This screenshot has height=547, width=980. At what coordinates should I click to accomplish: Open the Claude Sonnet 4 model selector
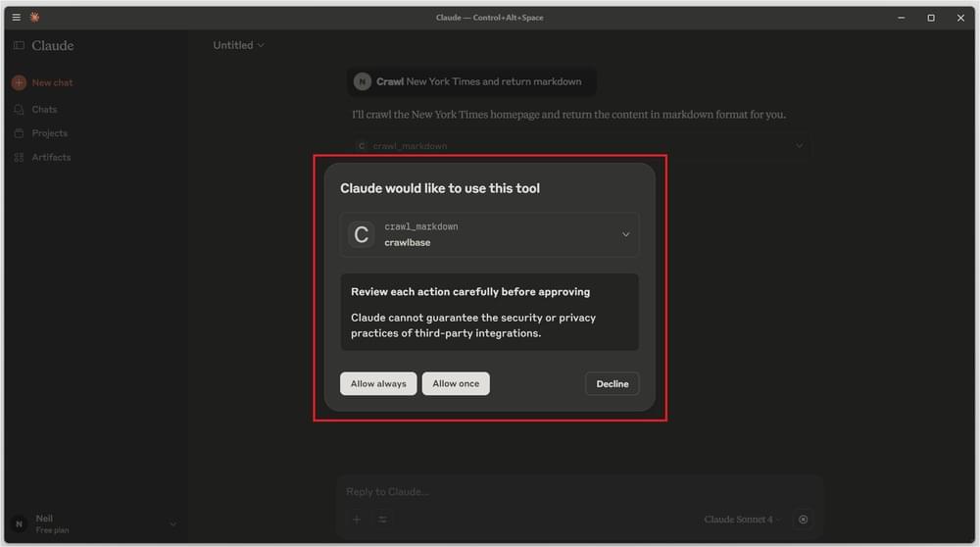click(x=742, y=520)
